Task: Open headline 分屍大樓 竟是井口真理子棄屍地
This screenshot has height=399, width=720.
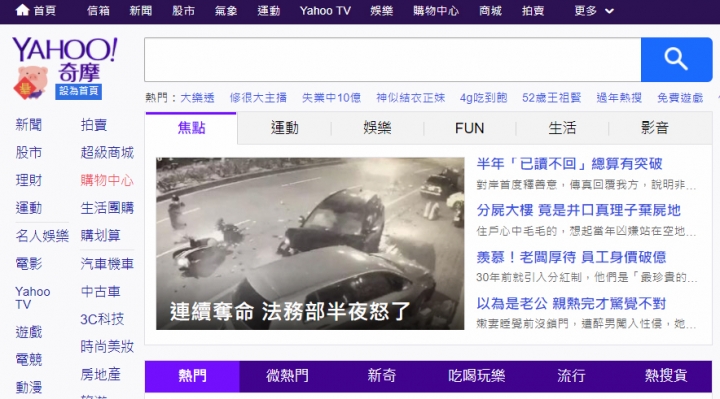Action: pos(579,210)
